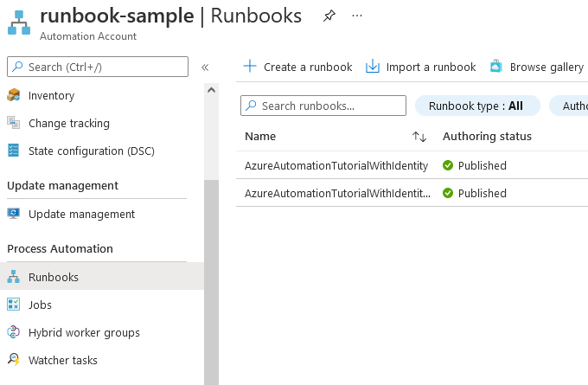Click the Hybrid worker groups icon

point(14,332)
